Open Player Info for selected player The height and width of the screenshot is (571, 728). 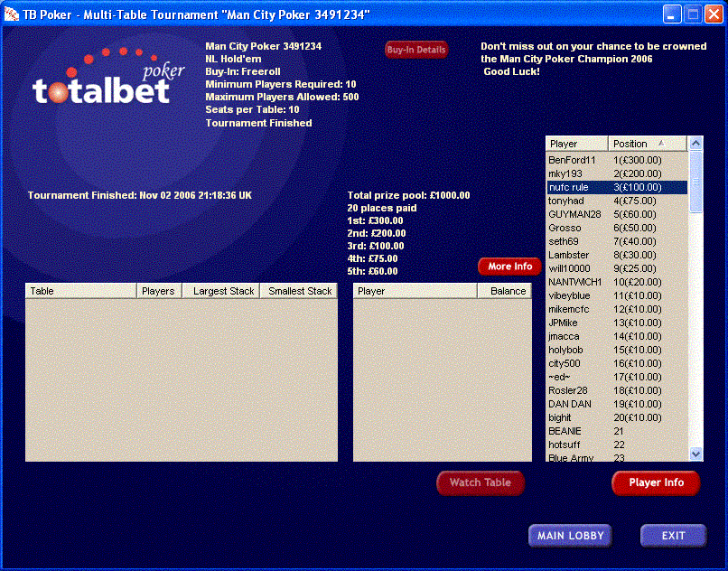pyautogui.click(x=656, y=482)
